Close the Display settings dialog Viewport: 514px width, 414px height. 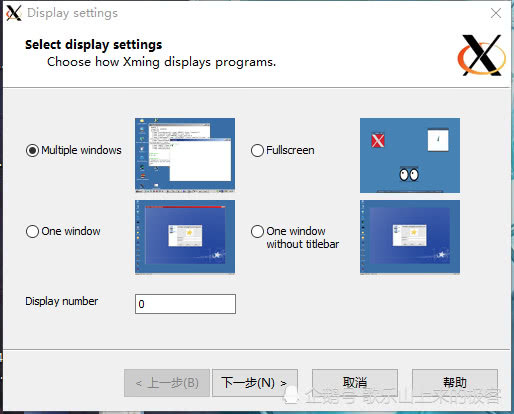[x=496, y=13]
